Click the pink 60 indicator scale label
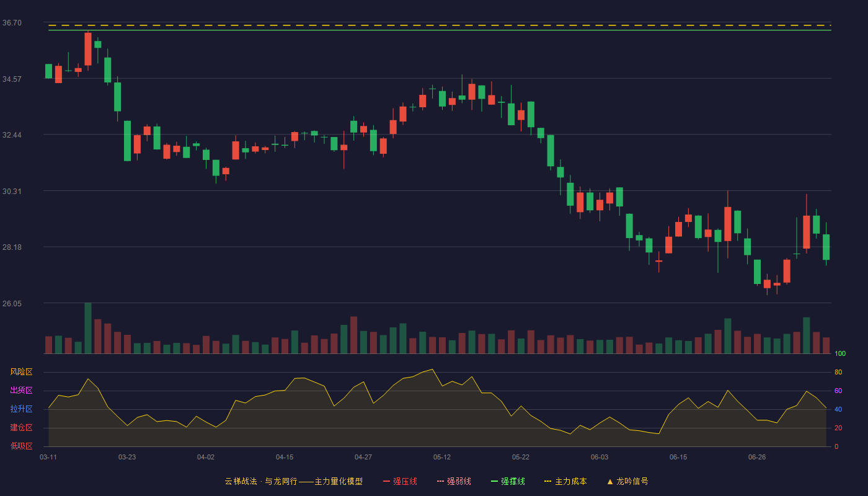 pyautogui.click(x=838, y=391)
